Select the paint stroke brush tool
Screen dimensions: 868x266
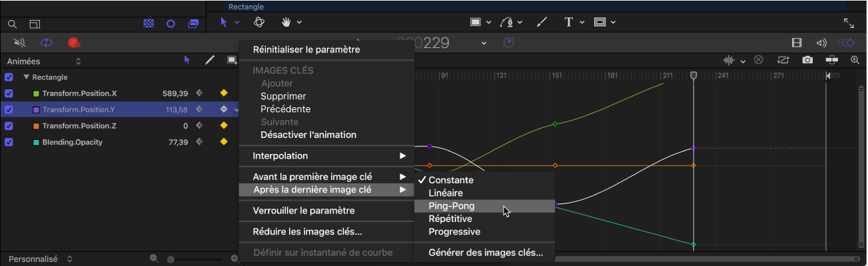(x=542, y=22)
